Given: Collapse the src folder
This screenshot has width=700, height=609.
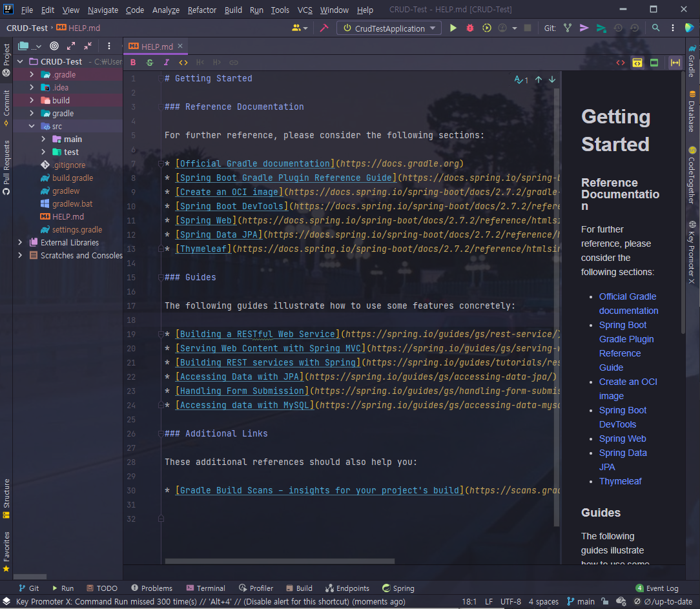Looking at the screenshot, I should (32, 127).
